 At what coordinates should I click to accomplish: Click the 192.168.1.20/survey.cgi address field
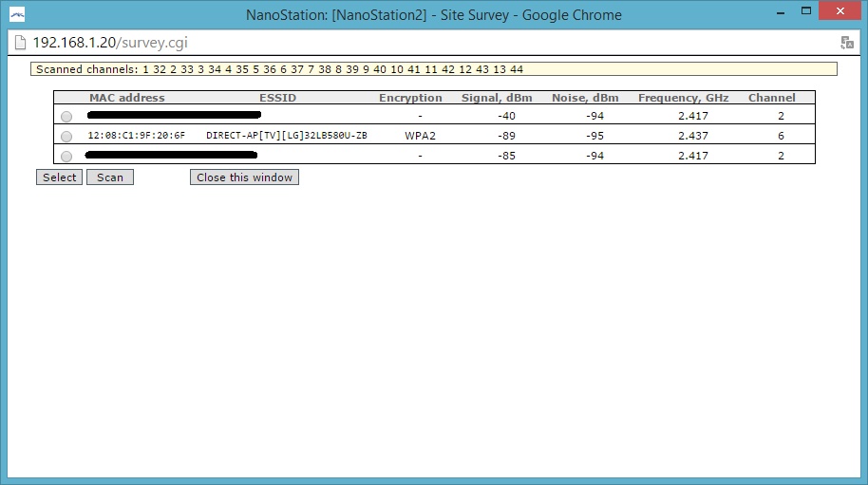110,43
